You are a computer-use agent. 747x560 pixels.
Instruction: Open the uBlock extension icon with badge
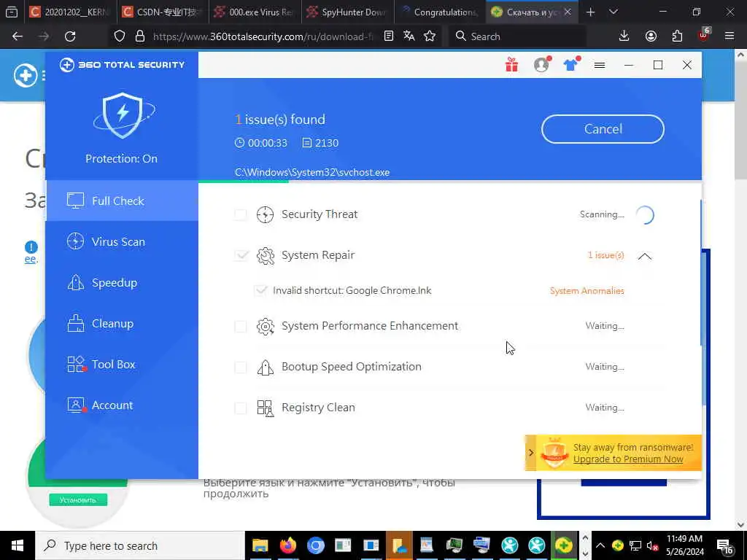tap(704, 35)
